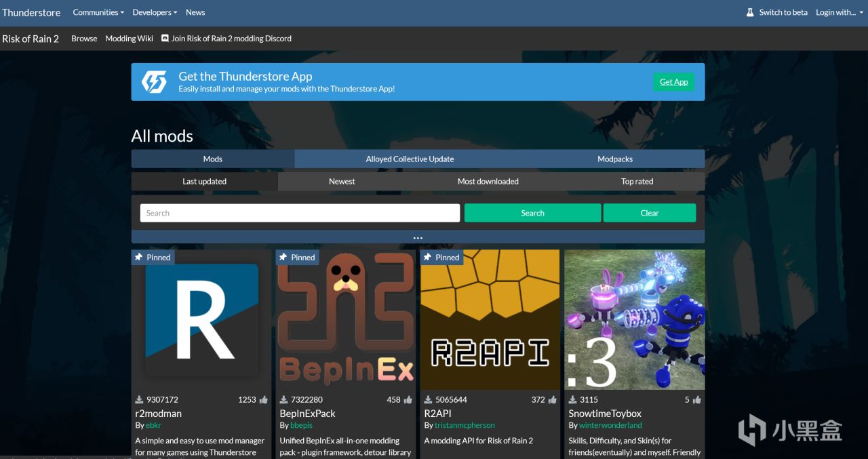This screenshot has width=868, height=459.
Task: Click the Thunderstore lightning logo in banner
Action: point(154,82)
